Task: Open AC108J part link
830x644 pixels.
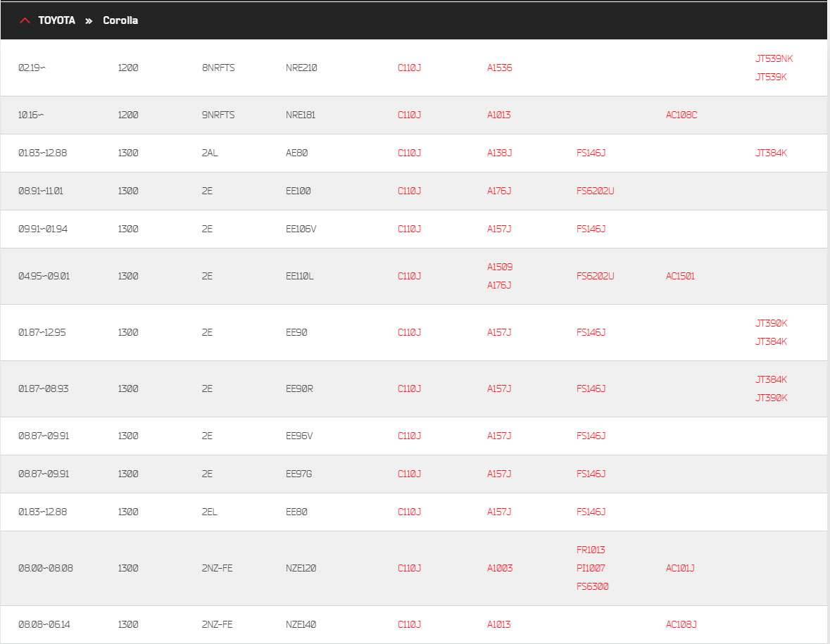Action: [x=681, y=624]
